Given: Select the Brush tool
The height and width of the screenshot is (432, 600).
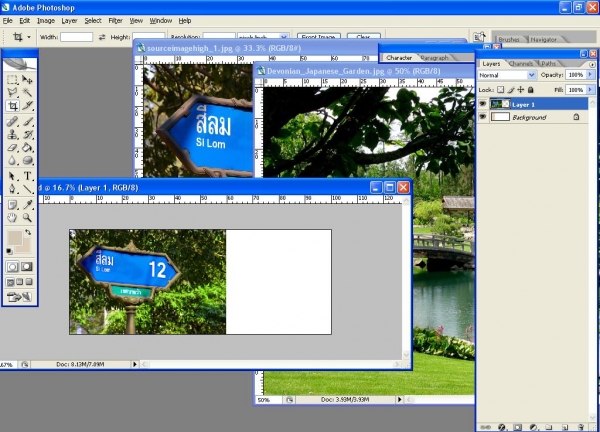Looking at the screenshot, I should click(27, 122).
